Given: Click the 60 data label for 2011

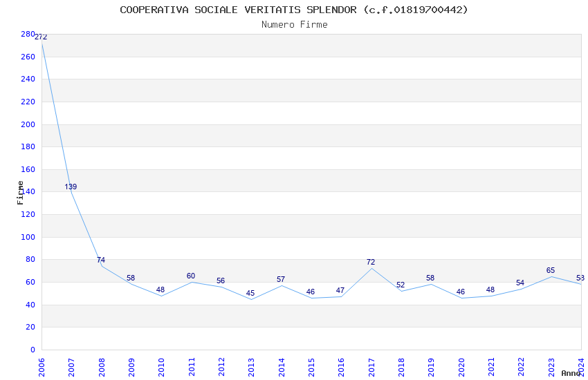Looking at the screenshot, I should point(191,276).
